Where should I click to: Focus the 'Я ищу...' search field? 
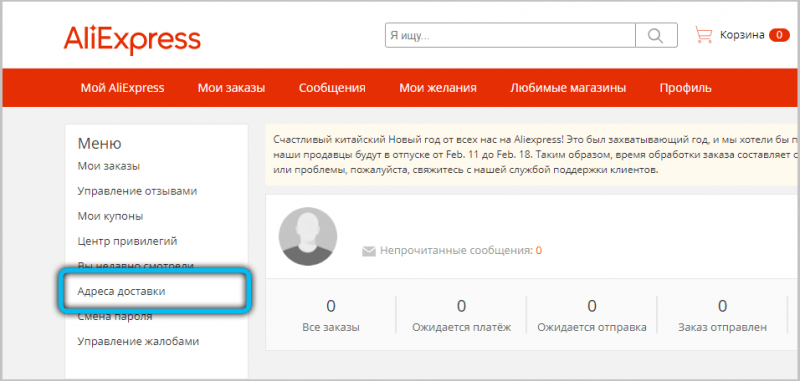click(510, 35)
